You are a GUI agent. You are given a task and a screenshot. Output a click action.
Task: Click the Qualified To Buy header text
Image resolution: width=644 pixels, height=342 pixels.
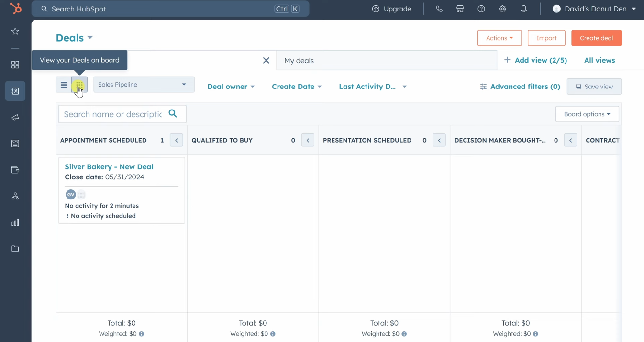(222, 140)
